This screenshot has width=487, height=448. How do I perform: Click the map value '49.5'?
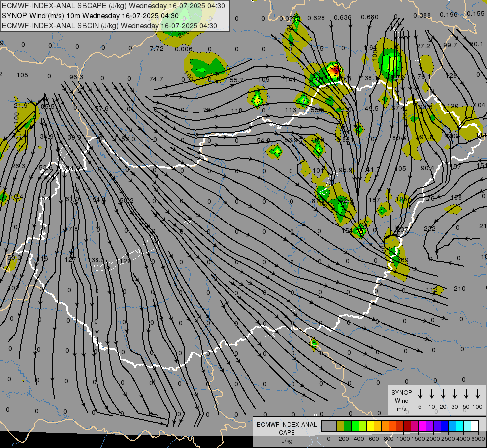pos(372,108)
